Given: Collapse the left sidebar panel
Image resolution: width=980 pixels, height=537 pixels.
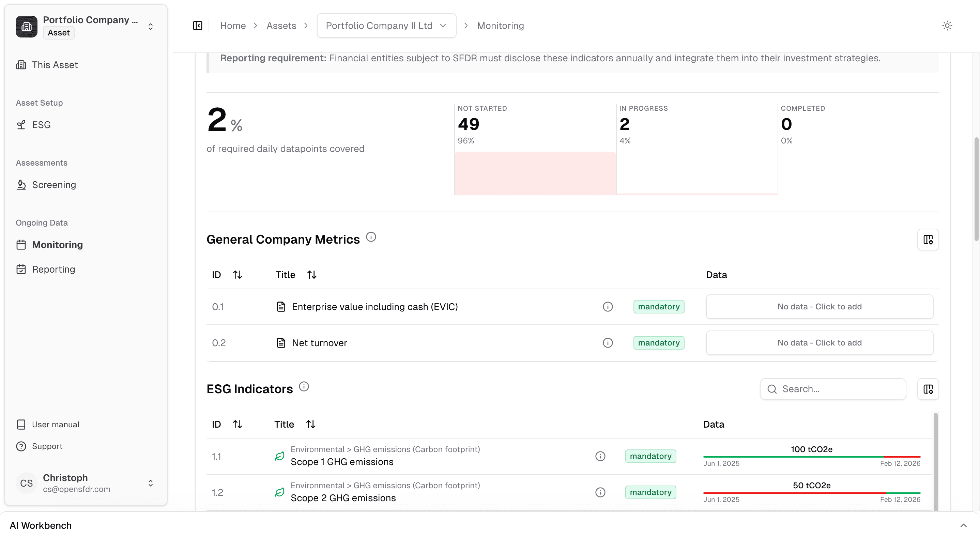Looking at the screenshot, I should click(197, 26).
